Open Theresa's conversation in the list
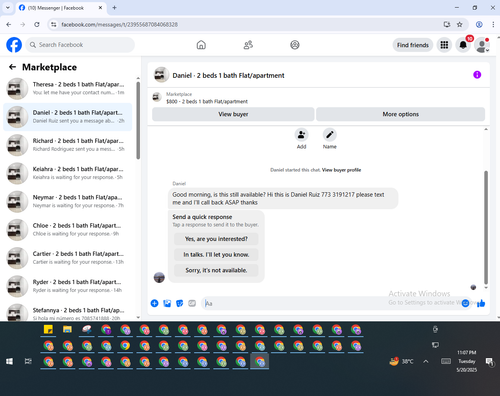The width and height of the screenshot is (500, 396). (x=68, y=89)
